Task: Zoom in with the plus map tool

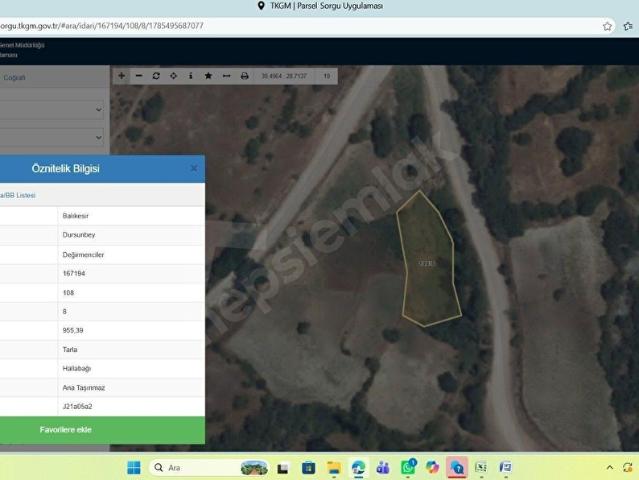Action: [121, 76]
